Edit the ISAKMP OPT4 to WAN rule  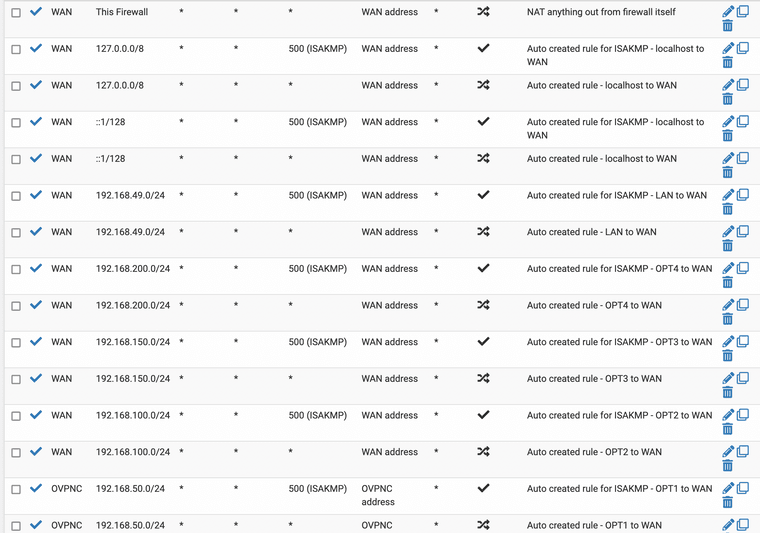click(x=728, y=268)
